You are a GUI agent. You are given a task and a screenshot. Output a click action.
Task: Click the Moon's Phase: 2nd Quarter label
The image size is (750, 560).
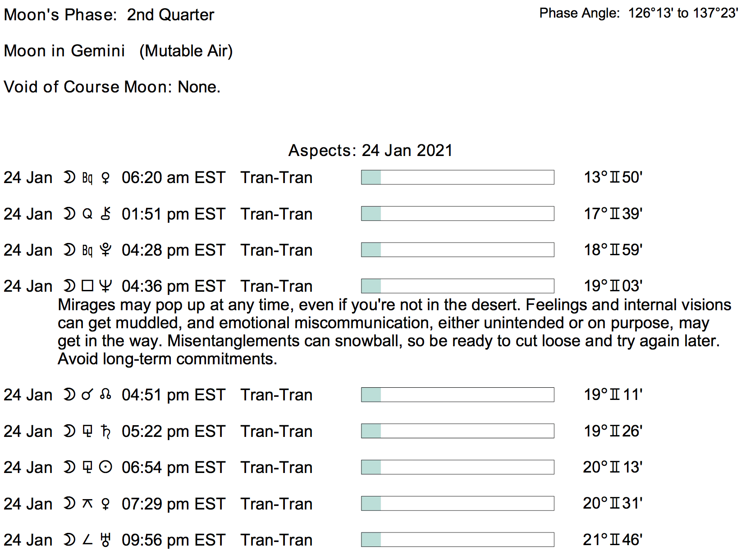(x=109, y=15)
